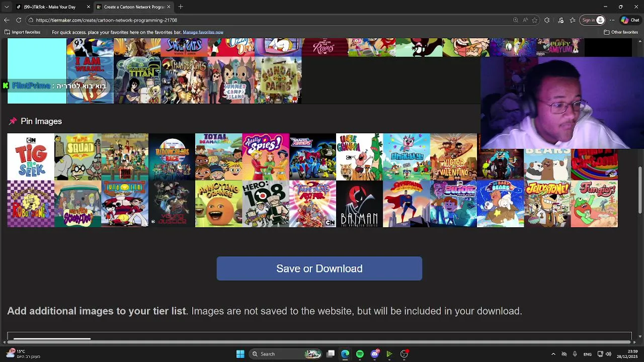Screen dimensions: 644x362
Task: Open the Copilot Chat button
Action: 630,20
